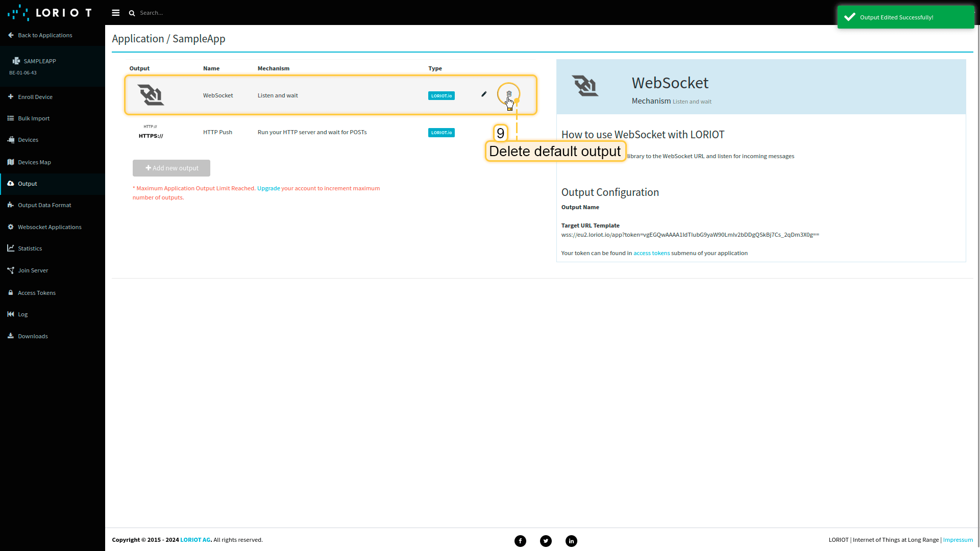Toggle the hamburger sidebar menu icon
This screenshot has width=980, height=551.
click(x=116, y=13)
